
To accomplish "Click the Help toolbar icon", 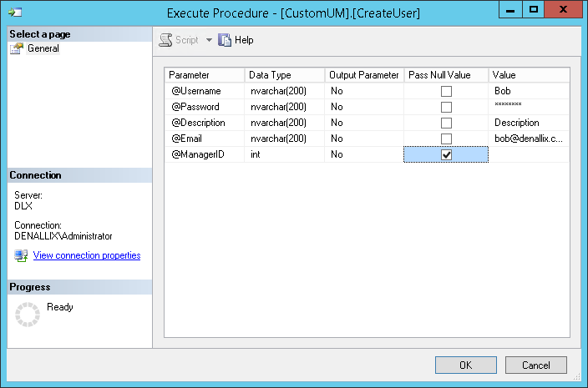I will tap(225, 40).
